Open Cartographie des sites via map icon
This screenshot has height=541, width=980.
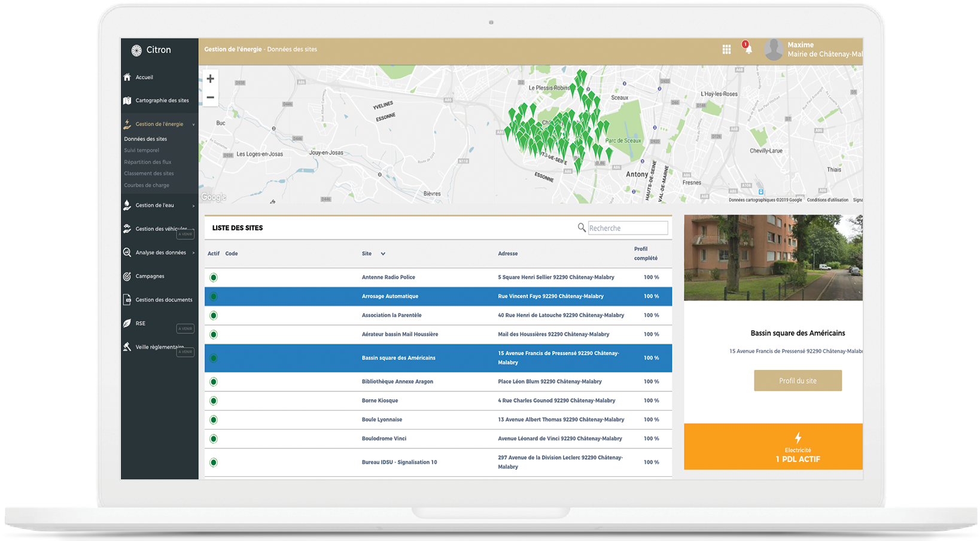tap(127, 101)
